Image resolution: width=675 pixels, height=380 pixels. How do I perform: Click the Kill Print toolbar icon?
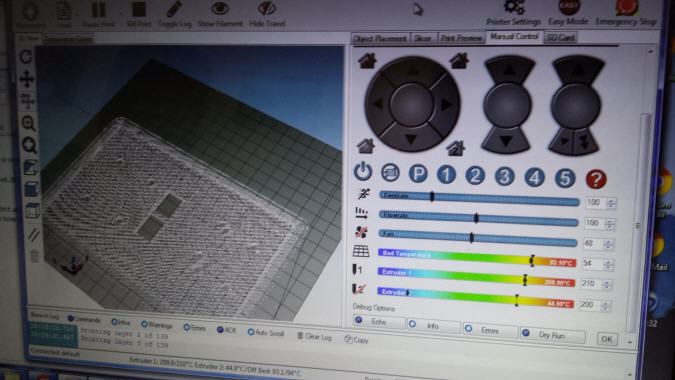[x=139, y=13]
